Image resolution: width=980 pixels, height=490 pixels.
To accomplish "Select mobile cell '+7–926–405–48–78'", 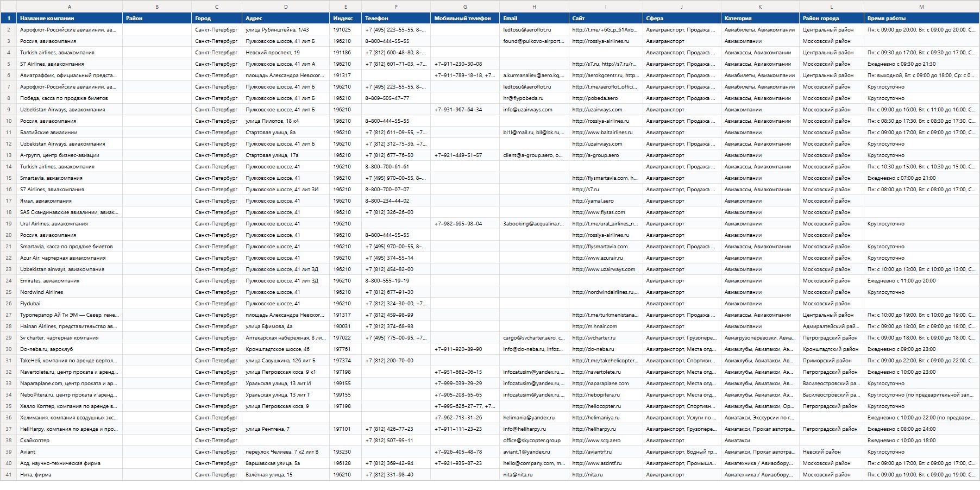I will (465, 451).
